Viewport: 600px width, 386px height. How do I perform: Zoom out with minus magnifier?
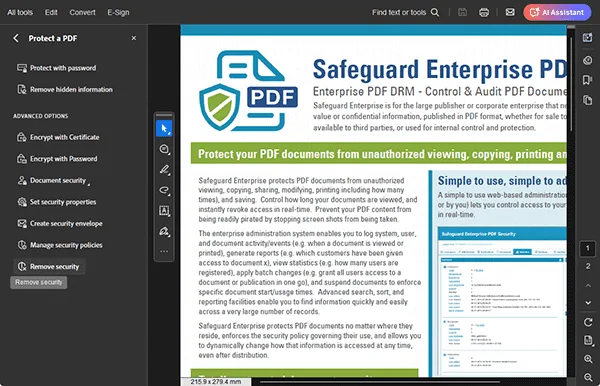(x=588, y=377)
